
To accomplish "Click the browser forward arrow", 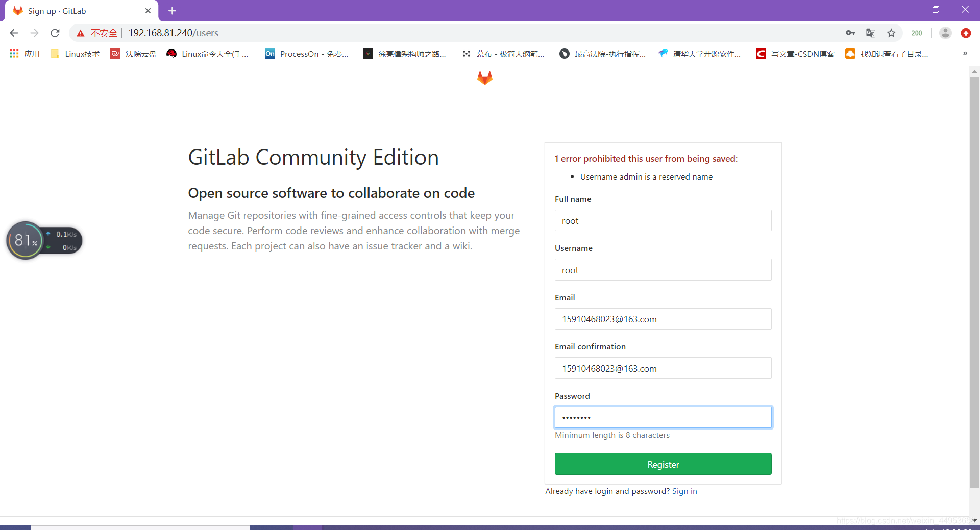I will click(34, 33).
